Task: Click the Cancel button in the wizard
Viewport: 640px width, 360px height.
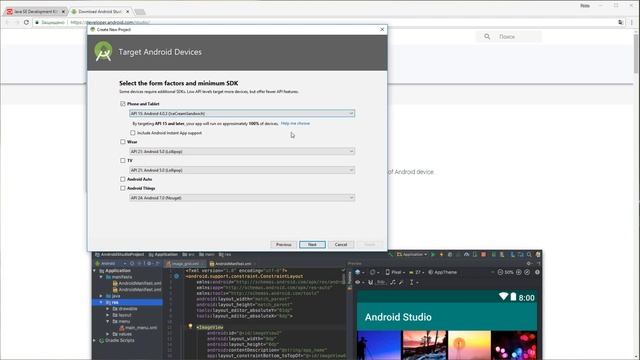Action: click(341, 244)
